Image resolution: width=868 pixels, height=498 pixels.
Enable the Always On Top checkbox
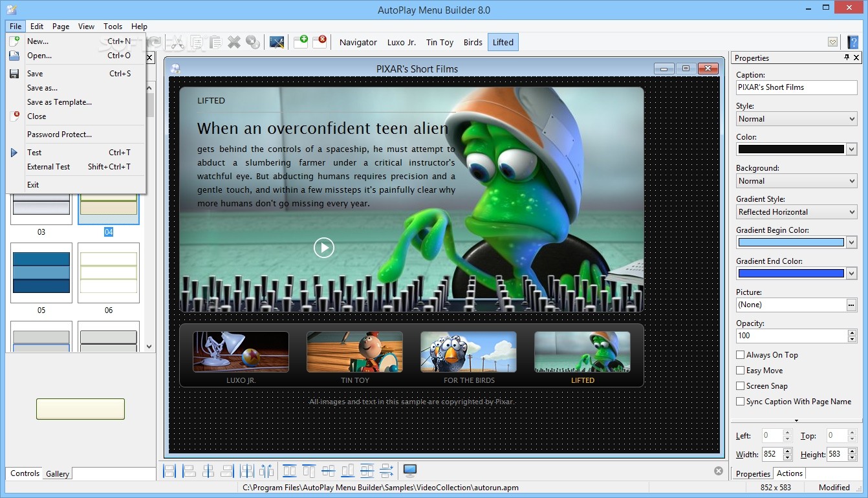pos(740,355)
